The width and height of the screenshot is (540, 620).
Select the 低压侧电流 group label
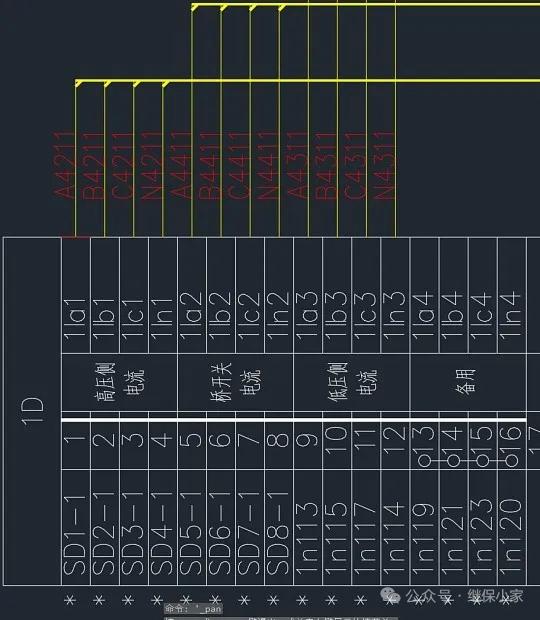point(352,382)
